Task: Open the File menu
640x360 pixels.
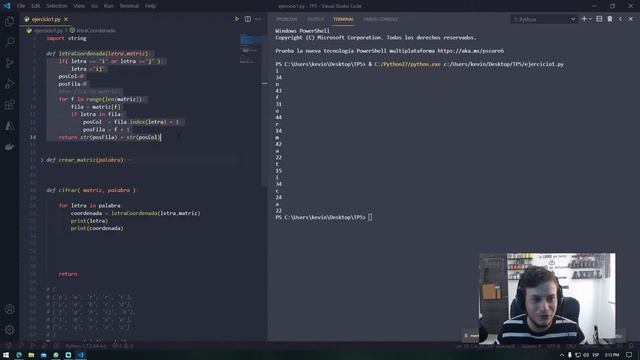Action: coord(21,6)
